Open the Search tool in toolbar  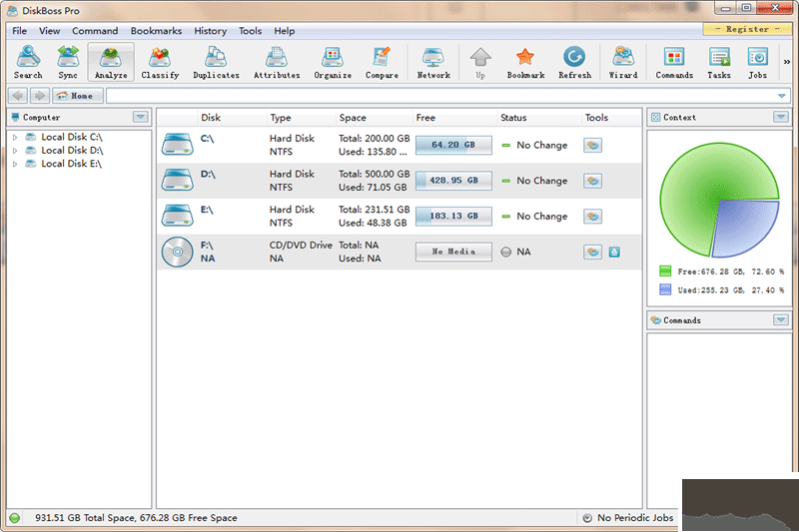point(28,62)
